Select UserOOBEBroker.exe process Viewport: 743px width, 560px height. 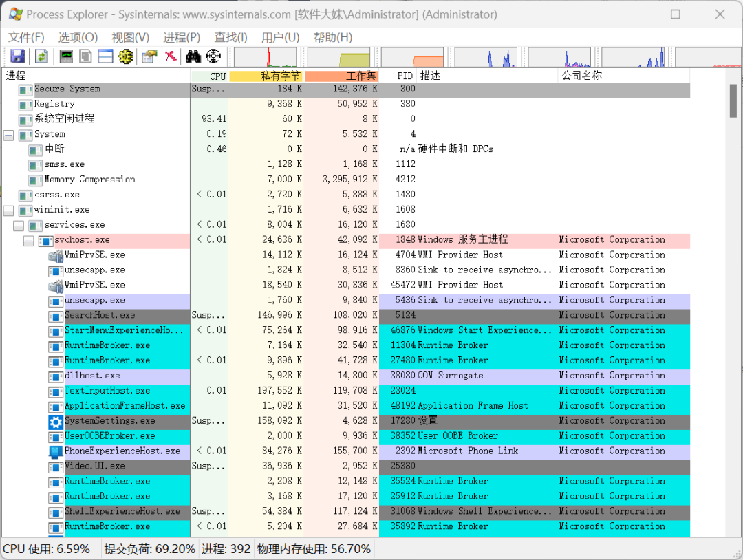point(109,436)
